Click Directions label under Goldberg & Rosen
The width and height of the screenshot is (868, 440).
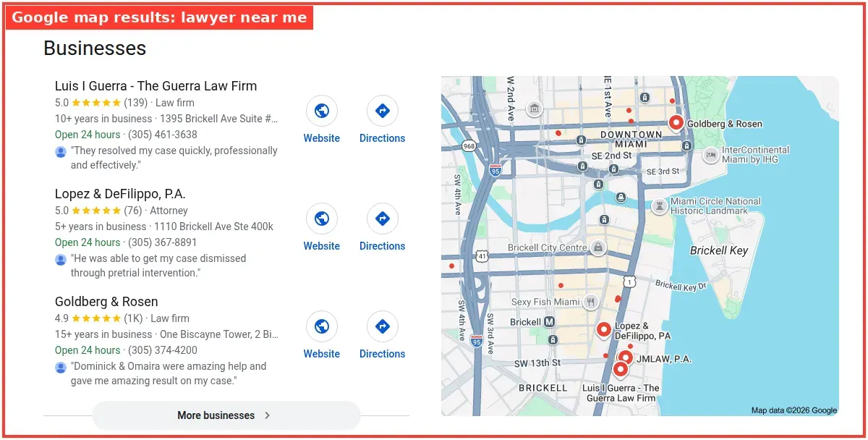tap(383, 354)
